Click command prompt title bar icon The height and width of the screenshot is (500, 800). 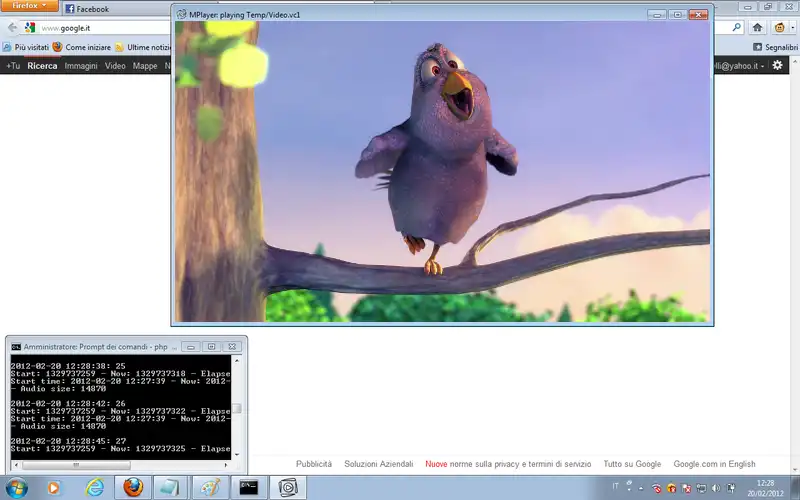pos(16,347)
